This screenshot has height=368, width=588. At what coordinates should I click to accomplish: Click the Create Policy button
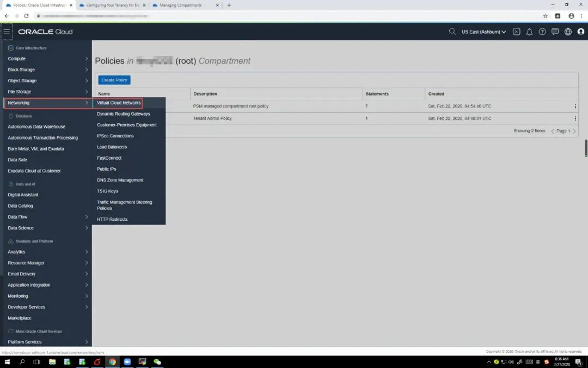114,80
